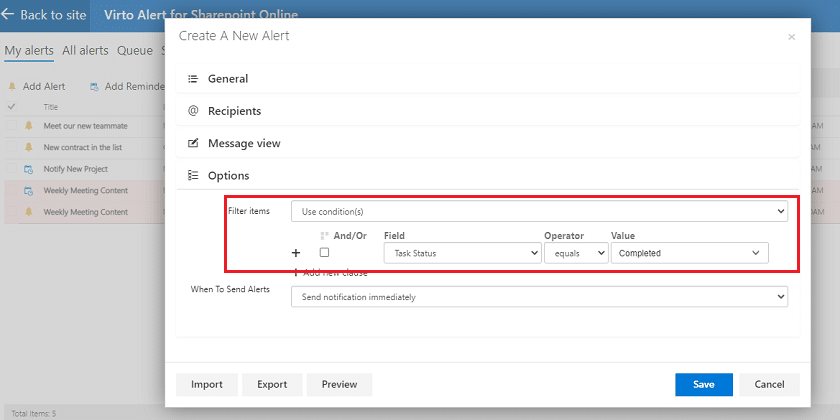The height and width of the screenshot is (420, 840).
Task: Click the Add Reminder calendar icon
Action: (94, 86)
